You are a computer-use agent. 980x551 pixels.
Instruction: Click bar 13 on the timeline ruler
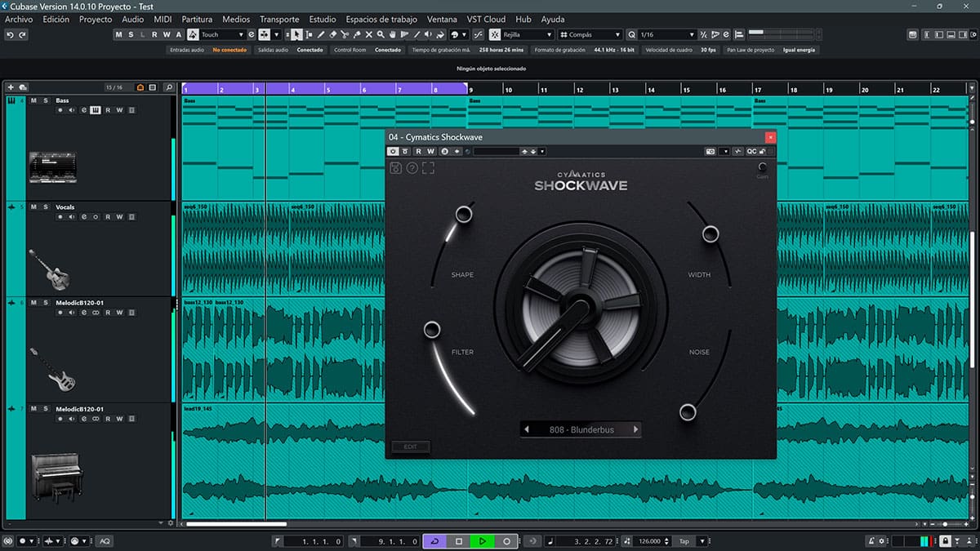[614, 90]
